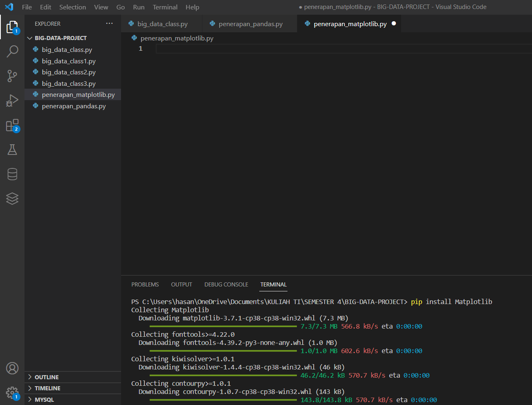Open big_data_class3.py in explorer
Image resolution: width=532 pixels, height=405 pixels.
pos(73,83)
